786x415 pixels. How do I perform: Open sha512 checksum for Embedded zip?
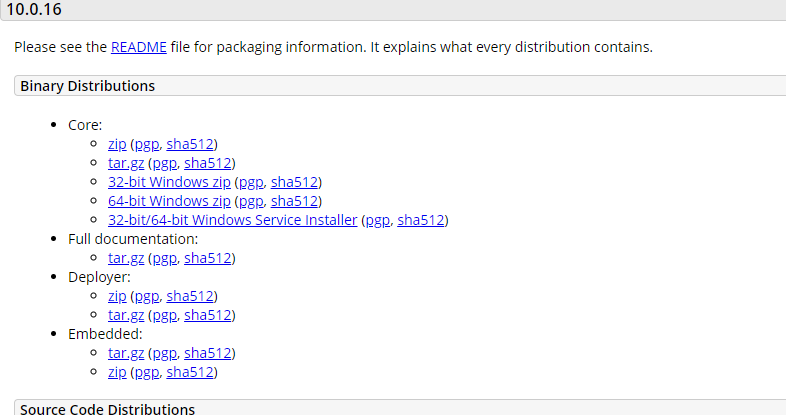pyautogui.click(x=190, y=372)
